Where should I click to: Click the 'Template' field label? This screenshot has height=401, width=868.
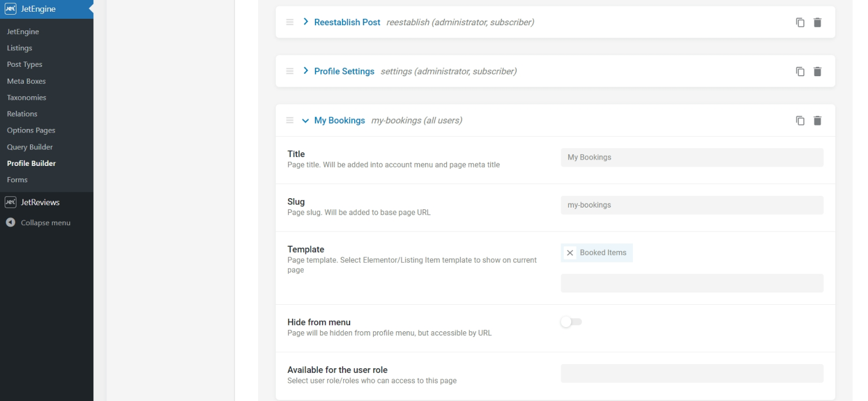(306, 249)
